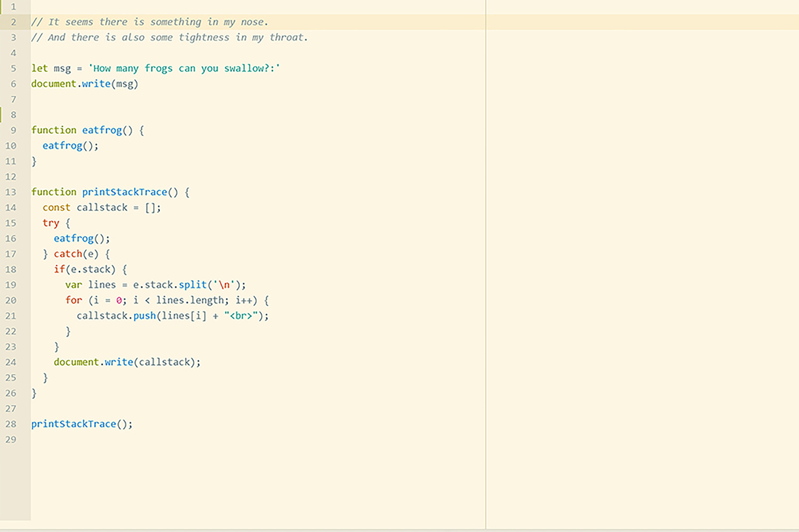Screen dimensions: 799x532
Task: Click the 'How many frogs' string literal
Action: click(x=184, y=68)
